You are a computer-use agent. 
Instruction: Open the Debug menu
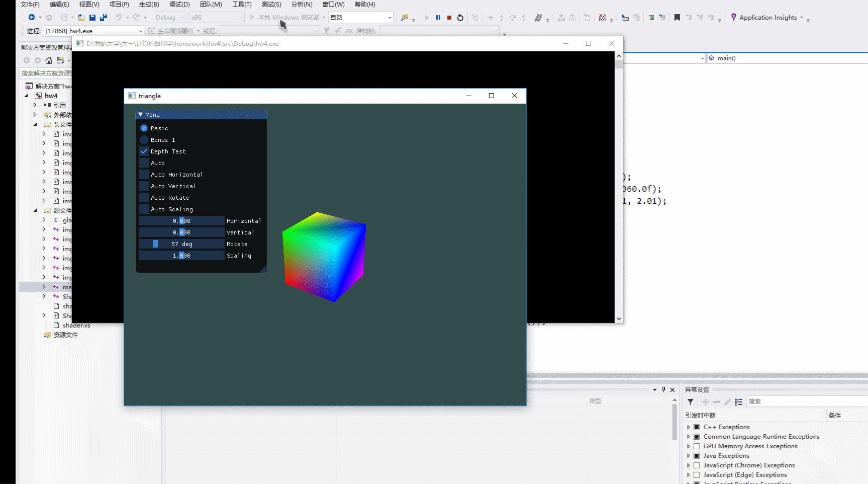click(179, 5)
